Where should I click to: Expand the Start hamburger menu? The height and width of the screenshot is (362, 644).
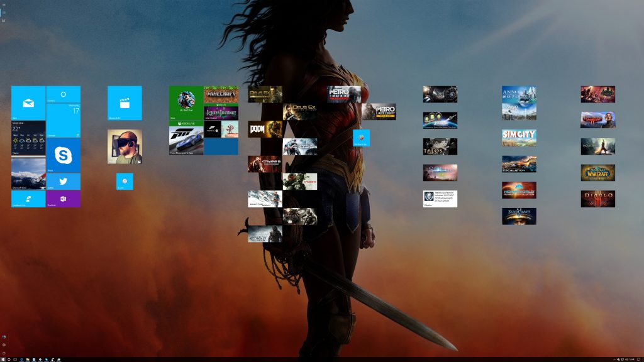[x=4, y=4]
